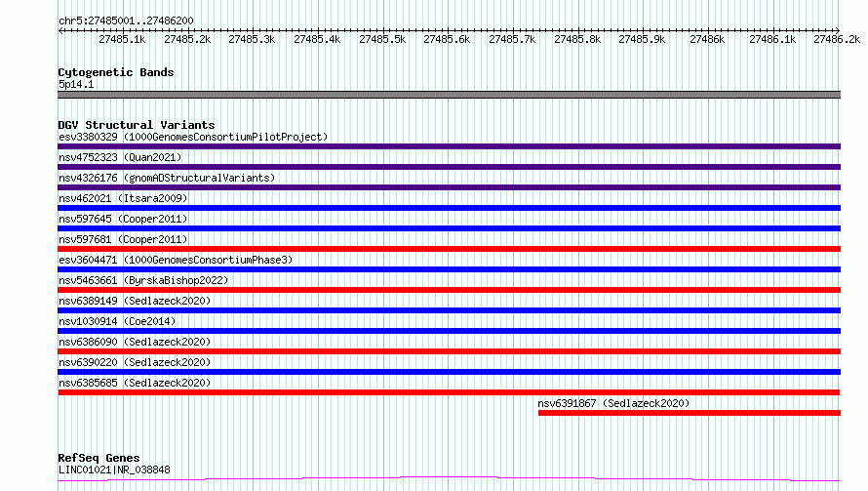
Task: Click the nsv597645 (Cooper2011) label
Action: pyautogui.click(x=123, y=219)
